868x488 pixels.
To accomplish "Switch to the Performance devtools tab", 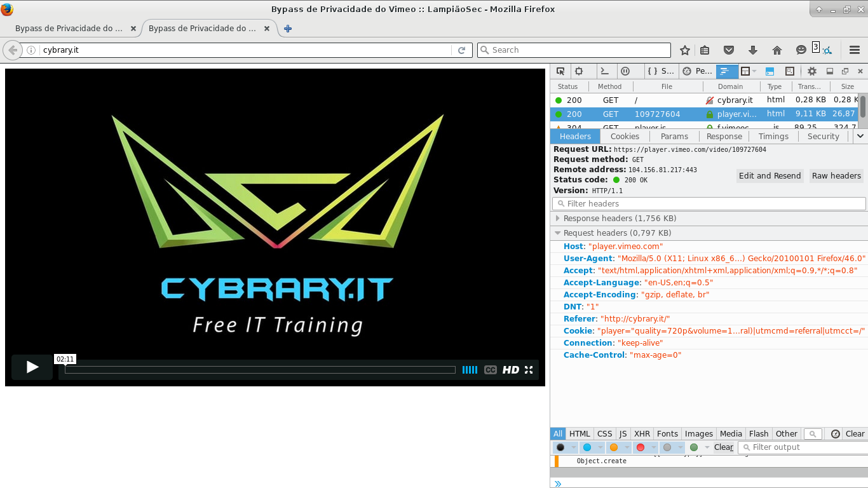I will pos(698,71).
